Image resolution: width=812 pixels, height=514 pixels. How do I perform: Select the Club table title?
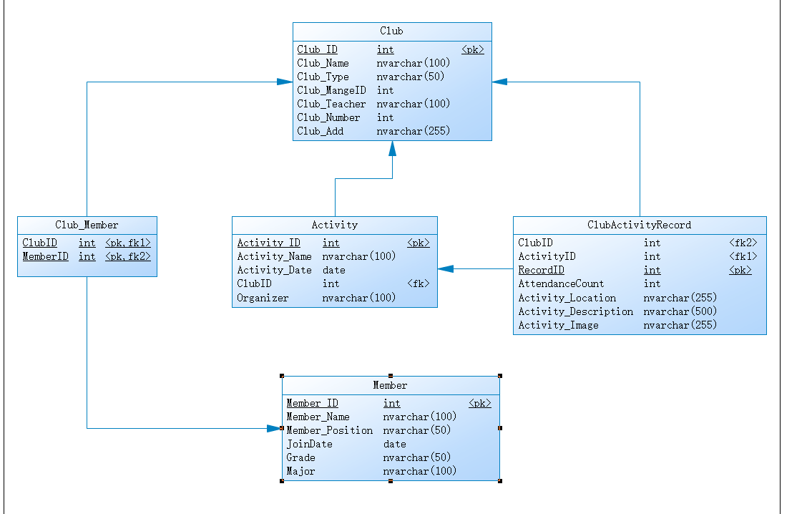click(391, 31)
